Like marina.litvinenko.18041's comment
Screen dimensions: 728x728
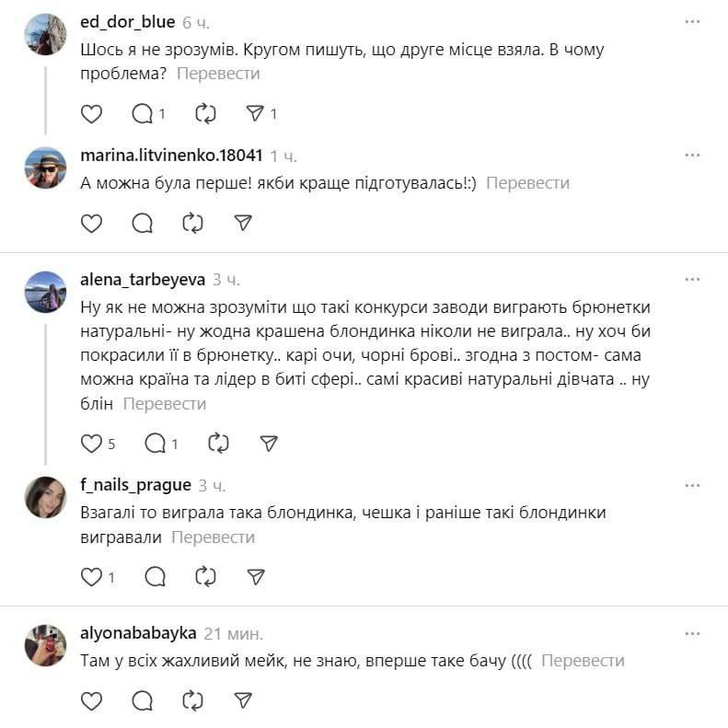click(x=91, y=223)
